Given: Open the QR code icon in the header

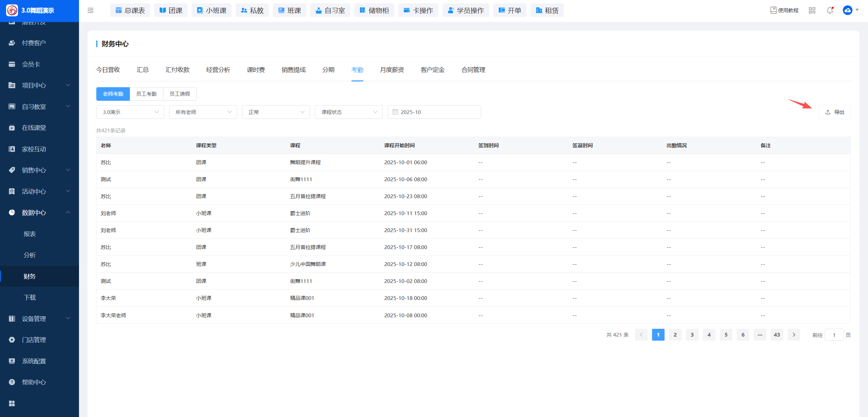Looking at the screenshot, I should pyautogui.click(x=812, y=11).
